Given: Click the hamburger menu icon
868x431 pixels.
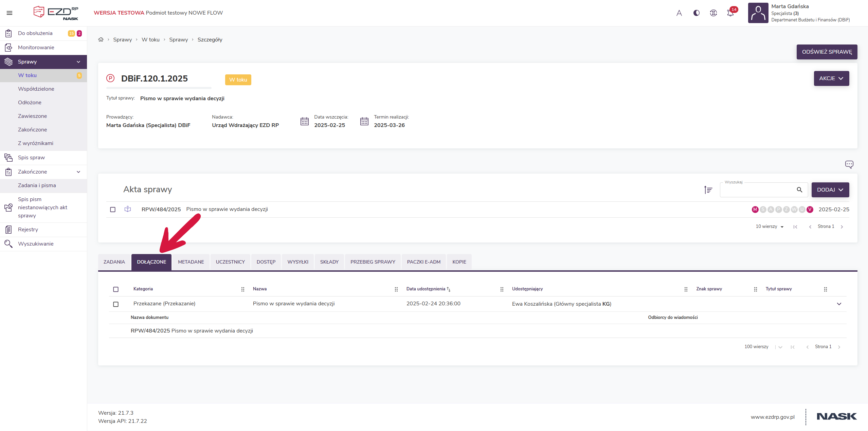Looking at the screenshot, I should 10,13.
